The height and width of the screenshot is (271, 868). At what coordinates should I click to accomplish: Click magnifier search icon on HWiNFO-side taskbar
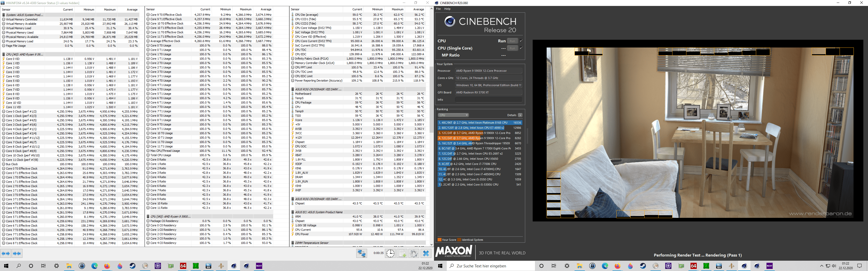click(x=19, y=266)
